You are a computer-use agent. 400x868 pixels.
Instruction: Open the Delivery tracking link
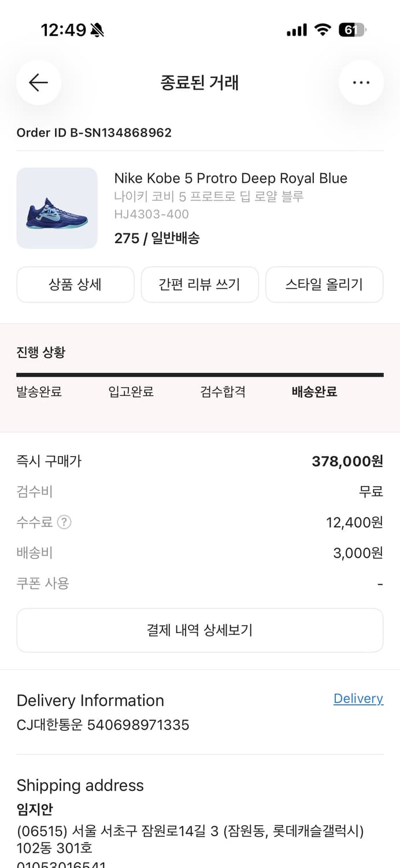click(x=358, y=698)
